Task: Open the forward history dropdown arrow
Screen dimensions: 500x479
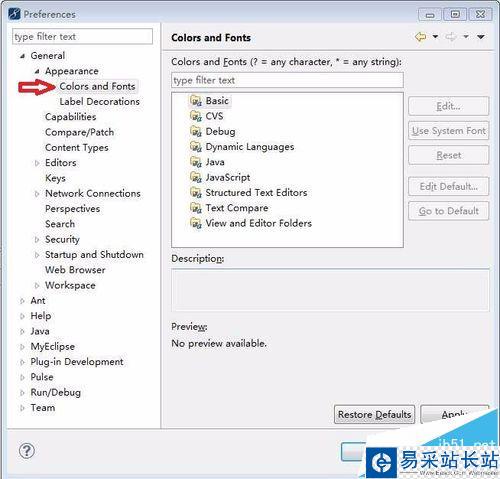Action: point(466,36)
